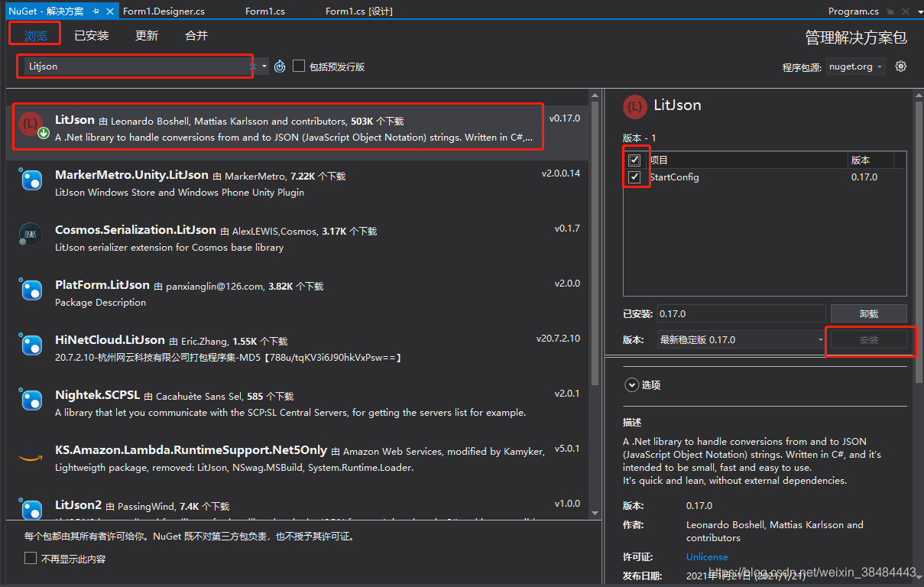Switch to the Installed (已安装) tab
This screenshot has width=924, height=587.
(92, 36)
